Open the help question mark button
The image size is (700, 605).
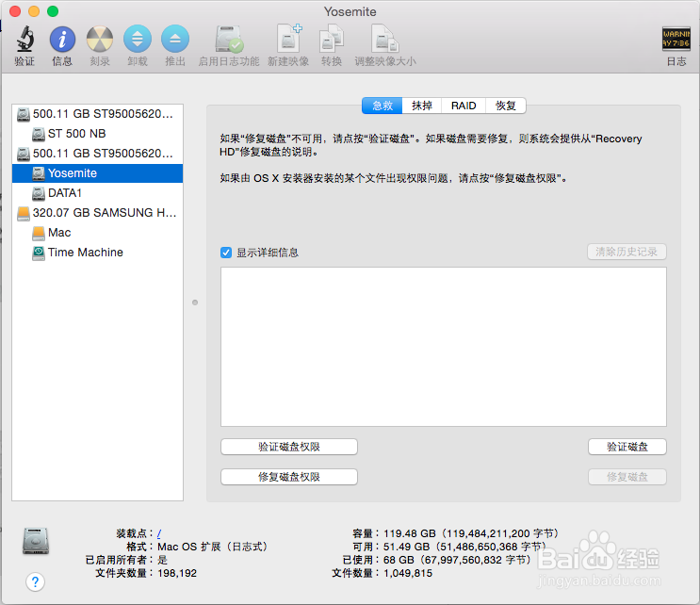click(x=35, y=581)
